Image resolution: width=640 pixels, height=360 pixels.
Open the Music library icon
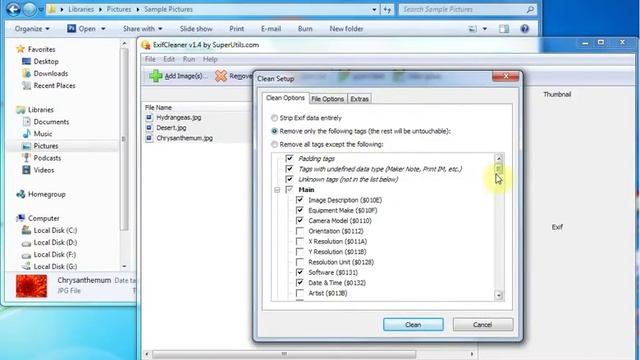(27, 133)
